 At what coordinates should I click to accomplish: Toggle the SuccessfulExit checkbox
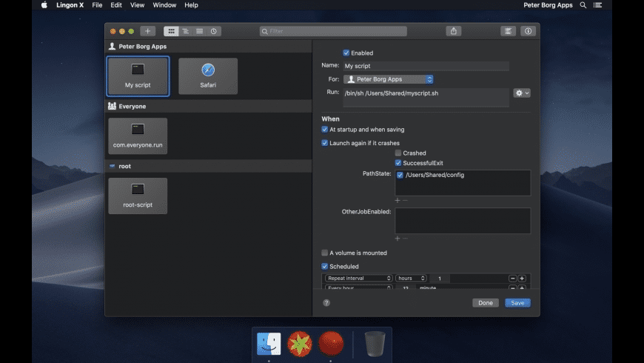click(x=398, y=163)
